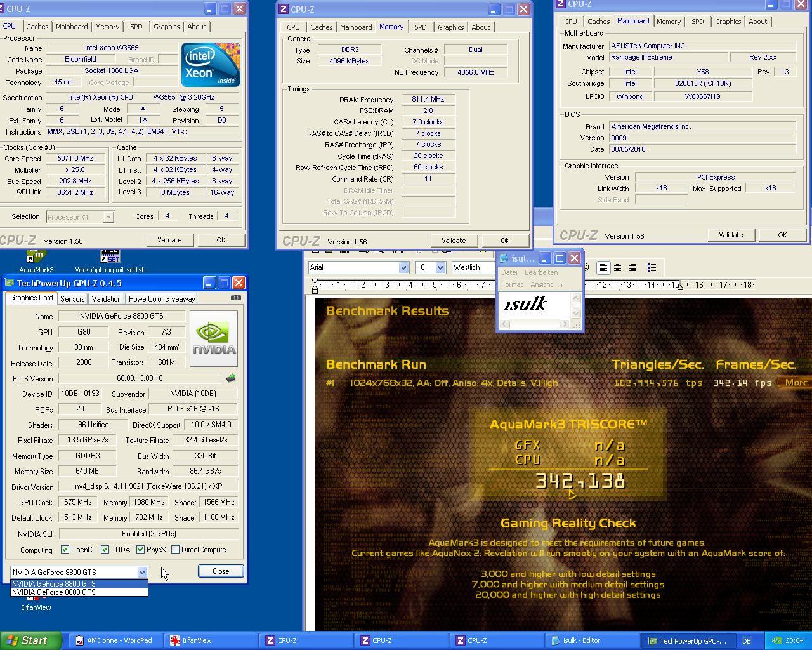Align text right in WordPad
This screenshot has width=812, height=650.
click(632, 268)
